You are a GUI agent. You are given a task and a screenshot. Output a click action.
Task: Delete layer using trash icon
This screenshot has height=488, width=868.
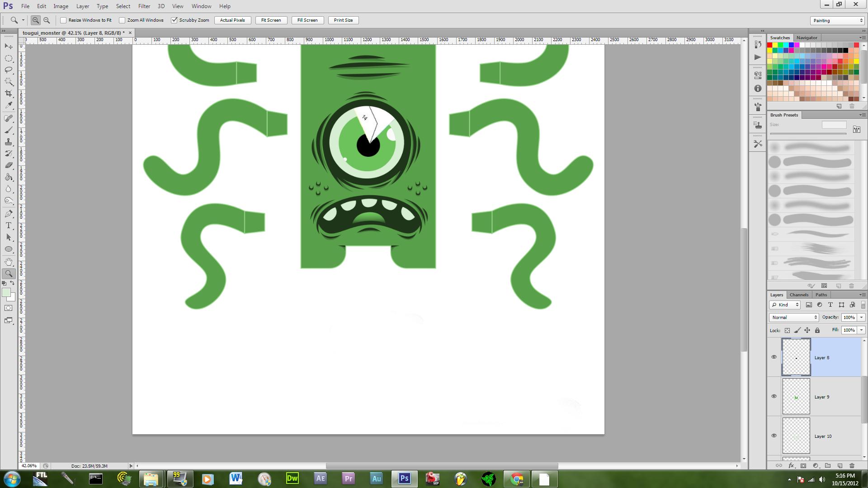click(852, 465)
